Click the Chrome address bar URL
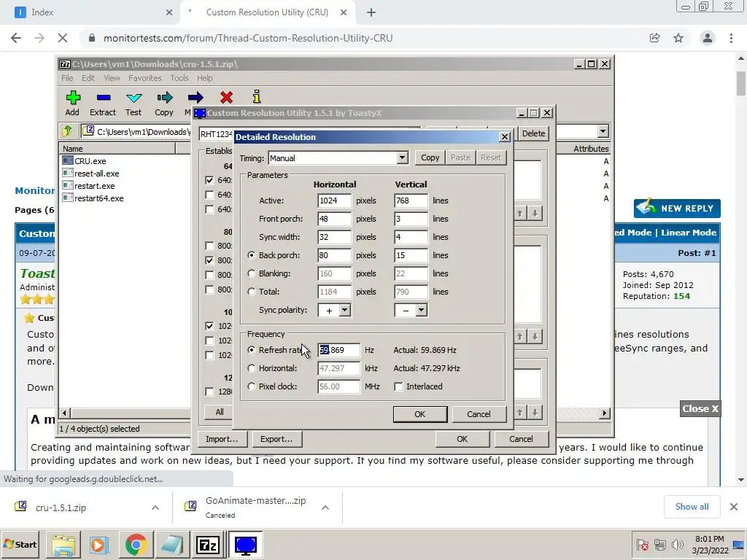 pos(248,38)
